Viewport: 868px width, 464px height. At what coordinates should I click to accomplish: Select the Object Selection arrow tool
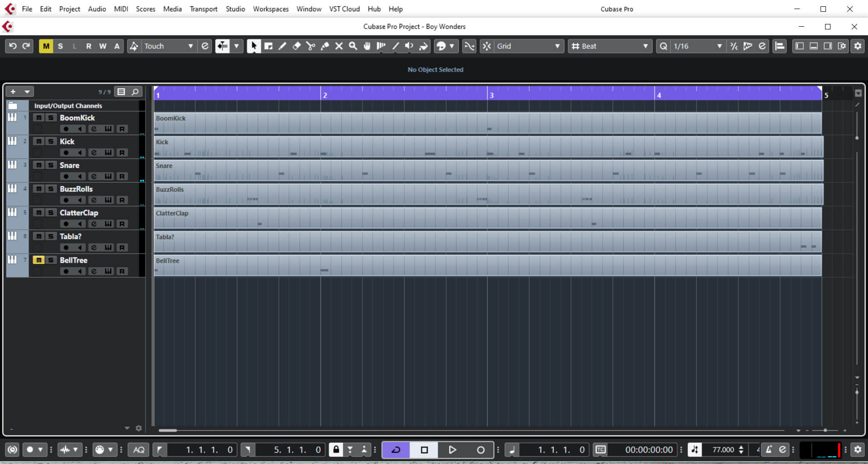[254, 46]
